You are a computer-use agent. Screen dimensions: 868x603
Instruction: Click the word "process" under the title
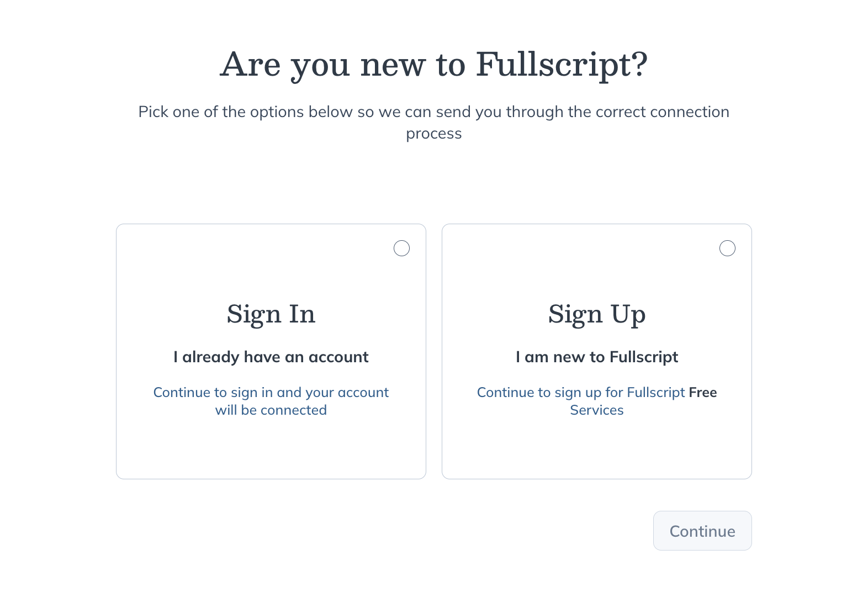[x=433, y=134]
